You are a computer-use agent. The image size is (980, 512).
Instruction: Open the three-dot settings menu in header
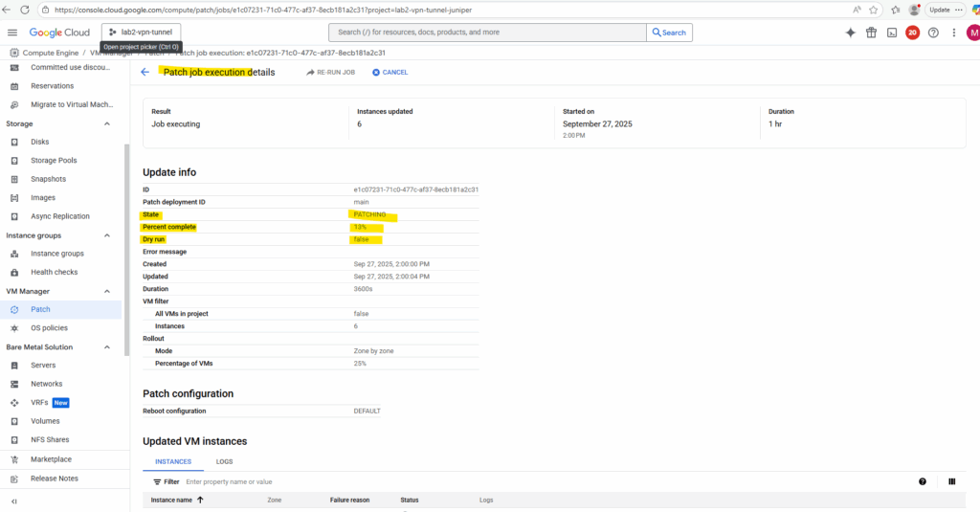click(x=954, y=33)
